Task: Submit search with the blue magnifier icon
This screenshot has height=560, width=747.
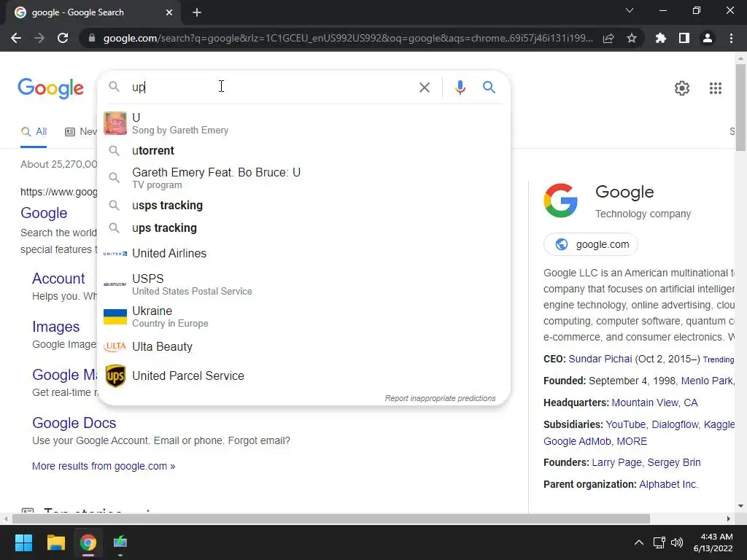Action: tap(489, 87)
